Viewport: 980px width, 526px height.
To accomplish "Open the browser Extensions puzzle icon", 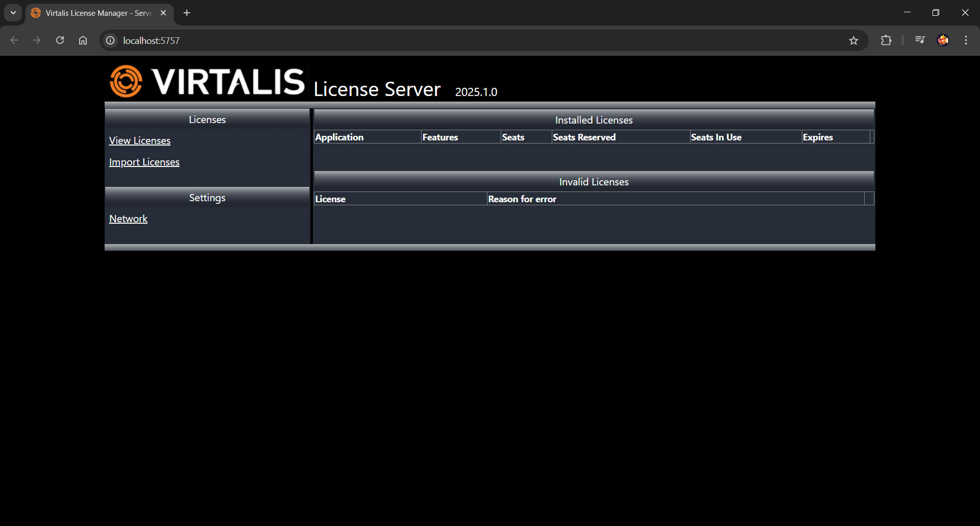I will 886,40.
